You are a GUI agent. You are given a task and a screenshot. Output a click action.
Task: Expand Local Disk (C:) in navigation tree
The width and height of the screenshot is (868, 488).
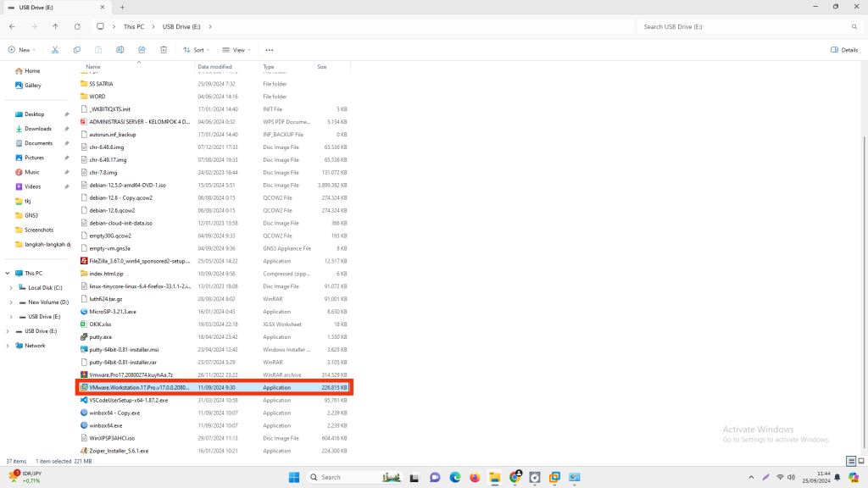[10, 288]
